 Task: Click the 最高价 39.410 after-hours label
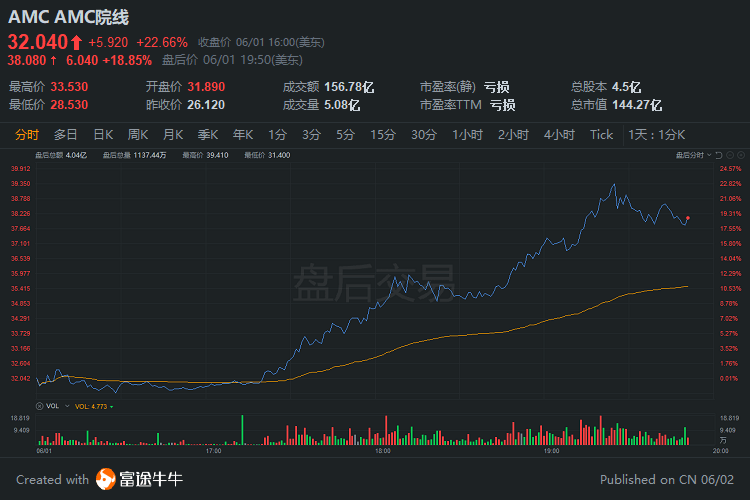206,155
